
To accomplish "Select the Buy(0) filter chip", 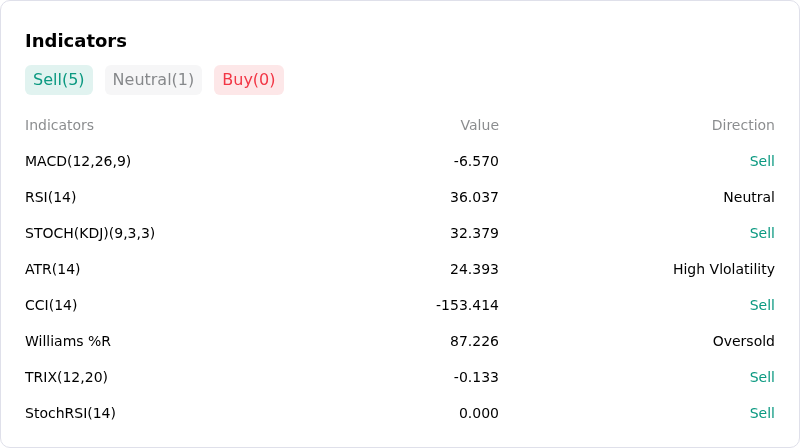I will pos(248,80).
